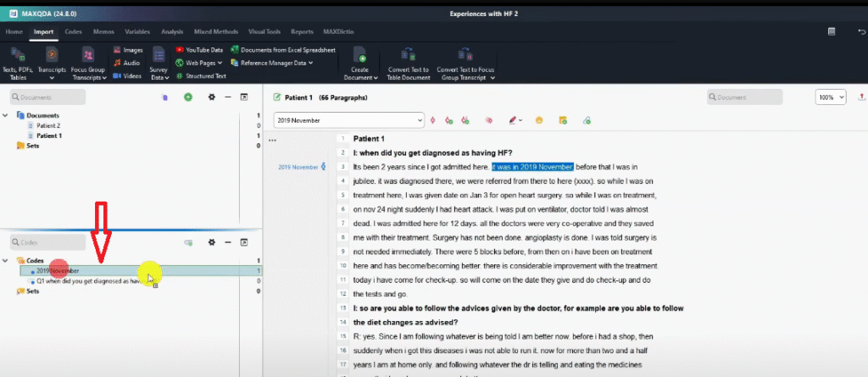This screenshot has height=377, width=868.
Task: Open the Web Pages import dropdown
Action: 198,63
